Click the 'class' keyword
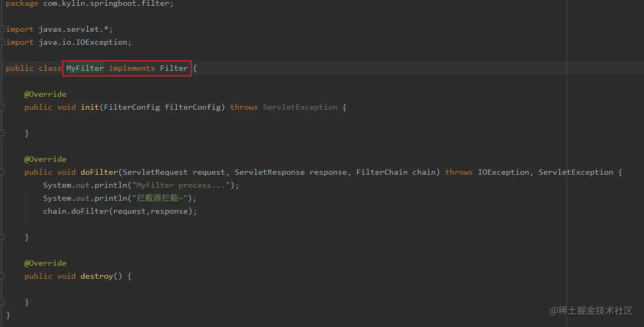644x327 pixels. click(x=50, y=68)
